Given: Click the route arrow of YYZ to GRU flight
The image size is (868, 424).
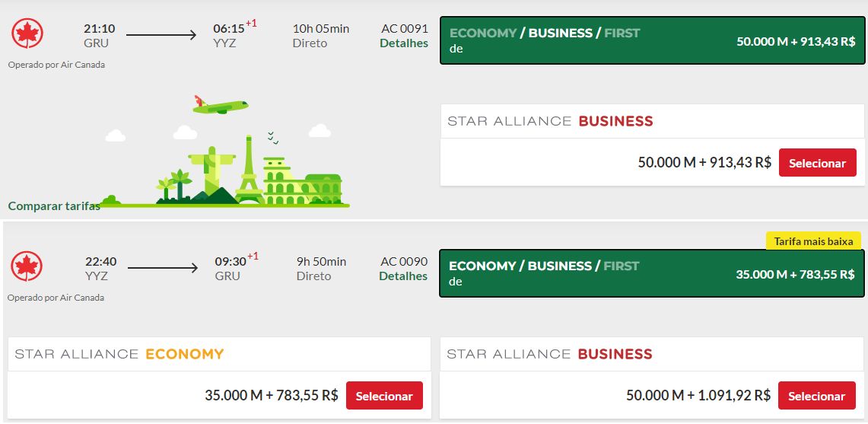Looking at the screenshot, I should coord(162,268).
